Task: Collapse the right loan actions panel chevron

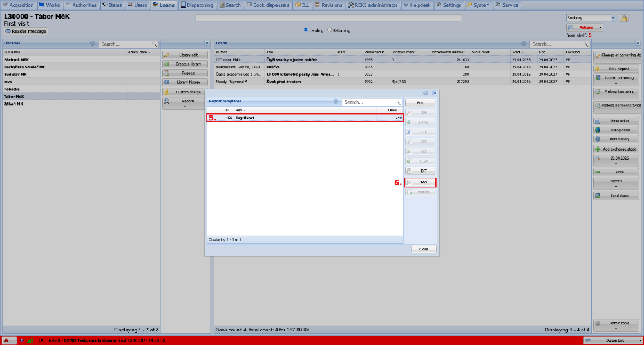Action: point(638,43)
